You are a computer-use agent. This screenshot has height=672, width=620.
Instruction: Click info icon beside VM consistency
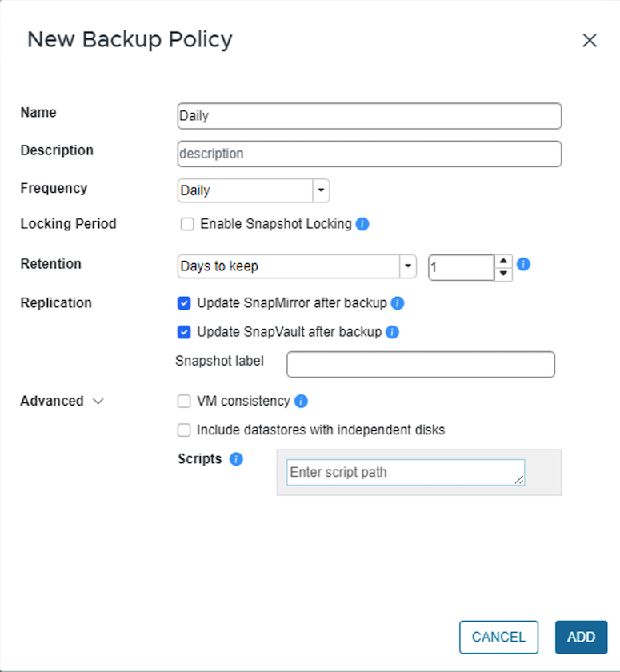click(301, 401)
